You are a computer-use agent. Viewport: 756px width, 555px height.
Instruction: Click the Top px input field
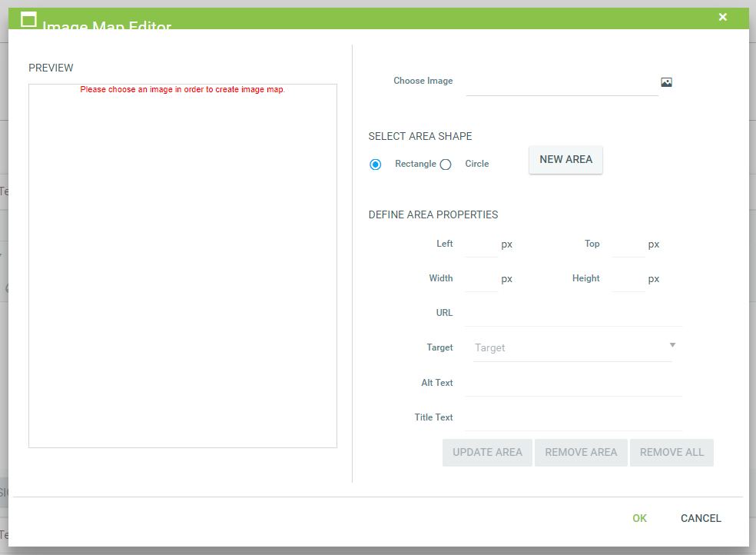(628, 245)
